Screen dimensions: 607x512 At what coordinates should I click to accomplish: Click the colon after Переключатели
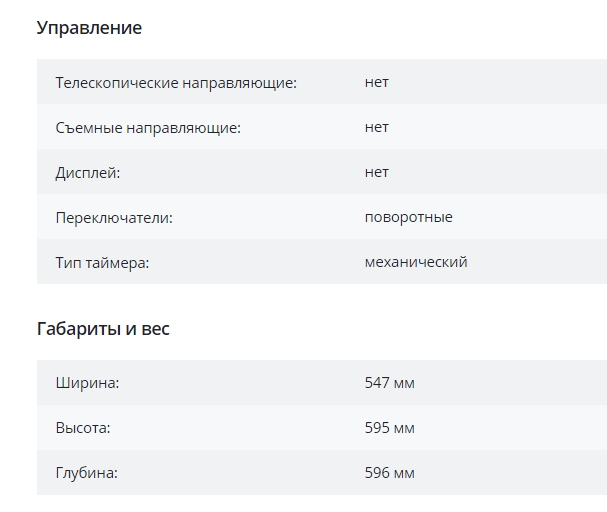click(171, 219)
